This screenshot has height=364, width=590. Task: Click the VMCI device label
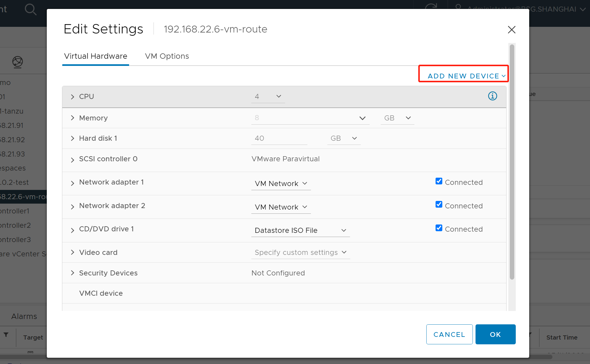101,293
